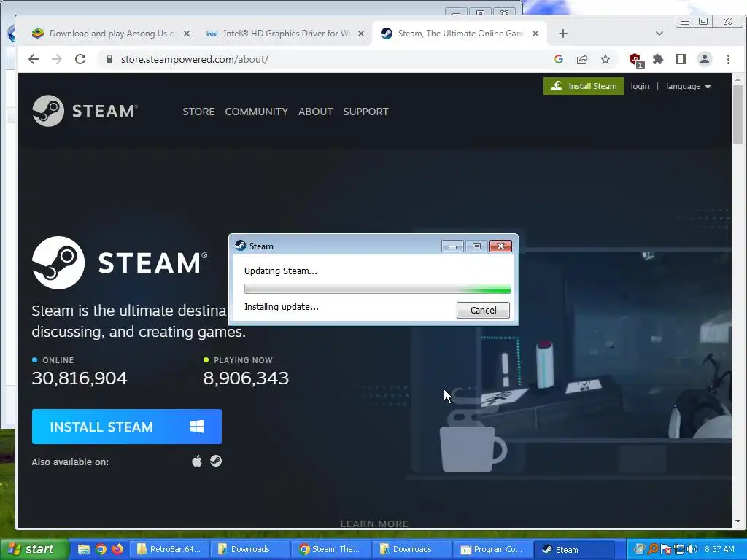Minimize the Steam updater dialog
747x560 pixels.
(452, 246)
